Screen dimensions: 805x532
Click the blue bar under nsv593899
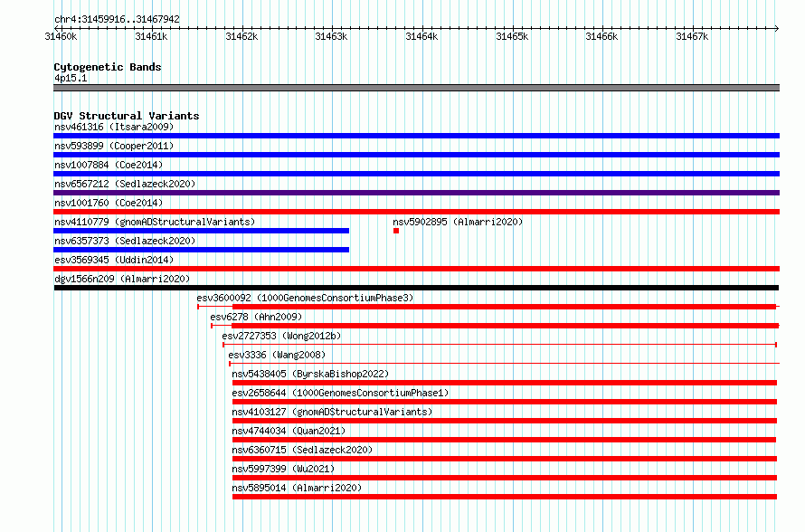pyautogui.click(x=416, y=155)
